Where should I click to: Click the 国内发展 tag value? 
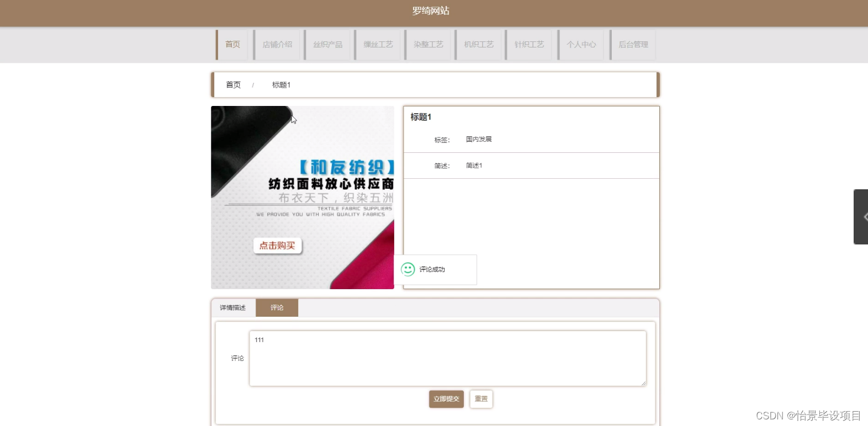point(479,139)
